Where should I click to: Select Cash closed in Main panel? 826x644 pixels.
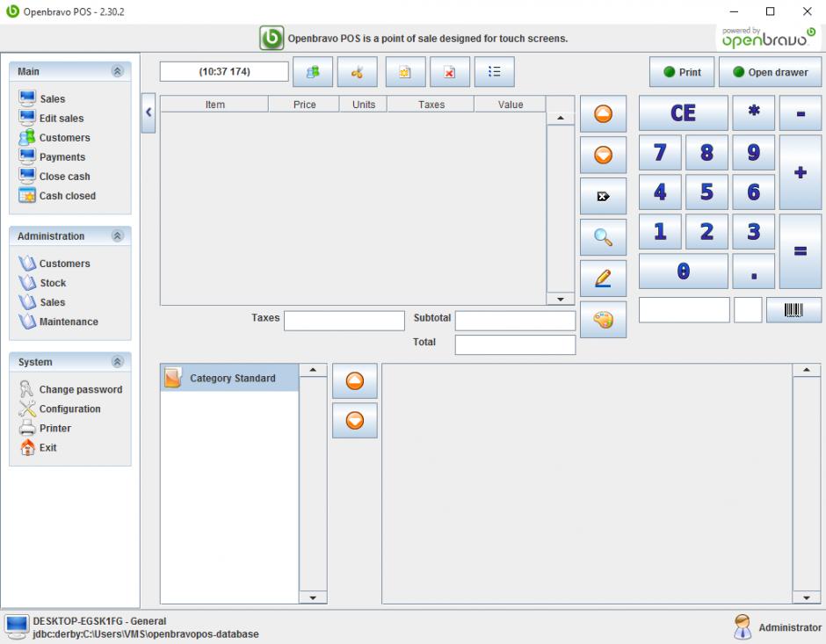57,196
